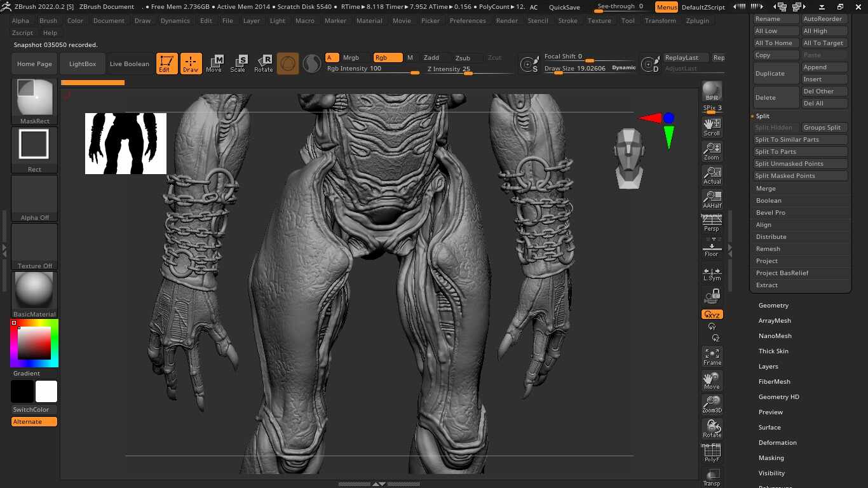Click the camera head orientation icon
Image resolution: width=868 pixels, height=488 pixels.
(x=629, y=159)
